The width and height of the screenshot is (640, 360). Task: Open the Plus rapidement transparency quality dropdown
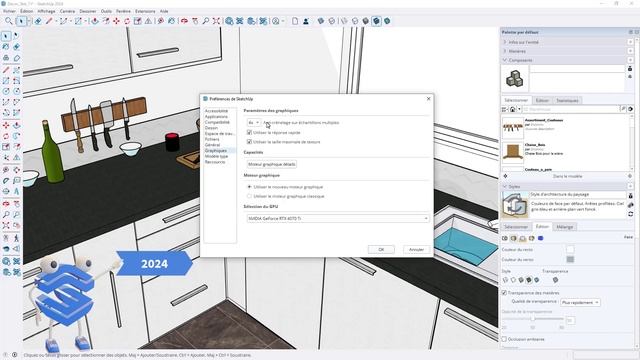coord(580,302)
